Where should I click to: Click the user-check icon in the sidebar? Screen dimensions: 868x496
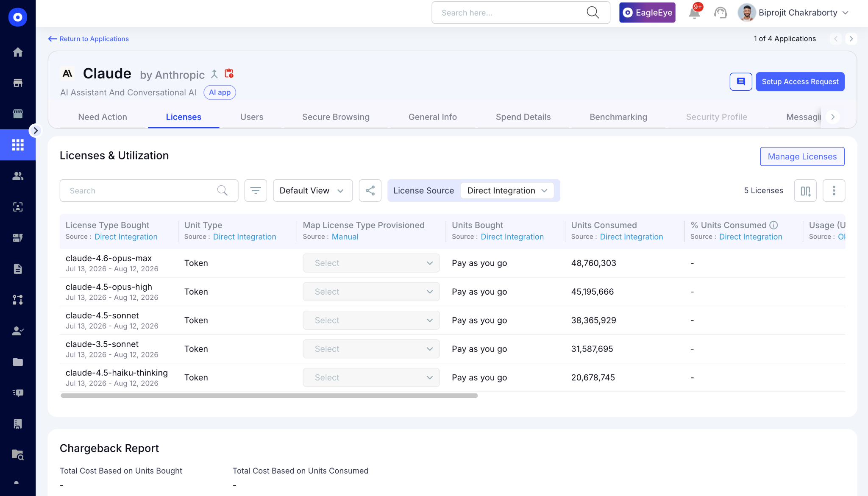point(18,331)
